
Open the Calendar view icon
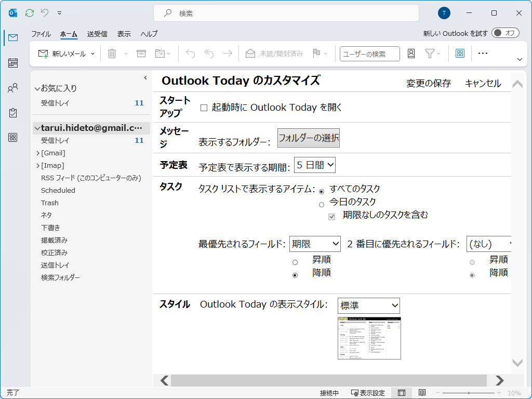[12, 61]
